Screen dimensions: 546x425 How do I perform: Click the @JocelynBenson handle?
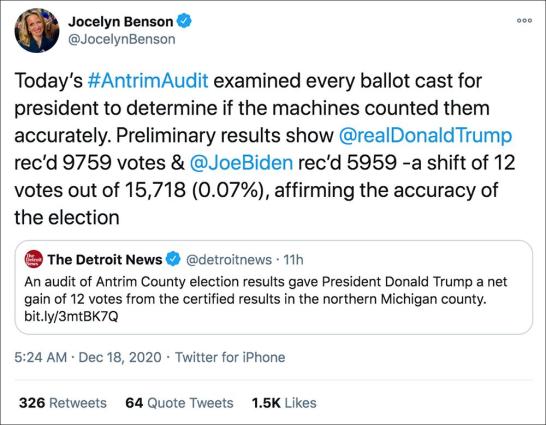(x=122, y=39)
